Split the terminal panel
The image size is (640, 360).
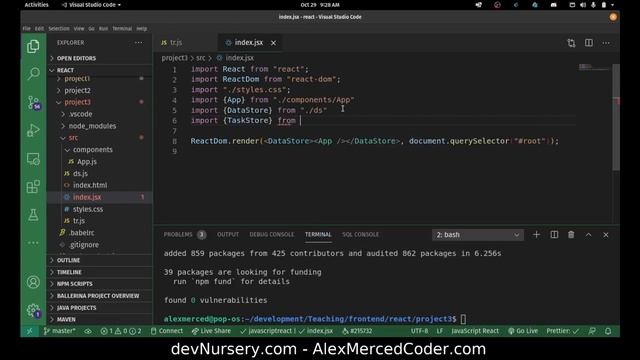pos(554,235)
